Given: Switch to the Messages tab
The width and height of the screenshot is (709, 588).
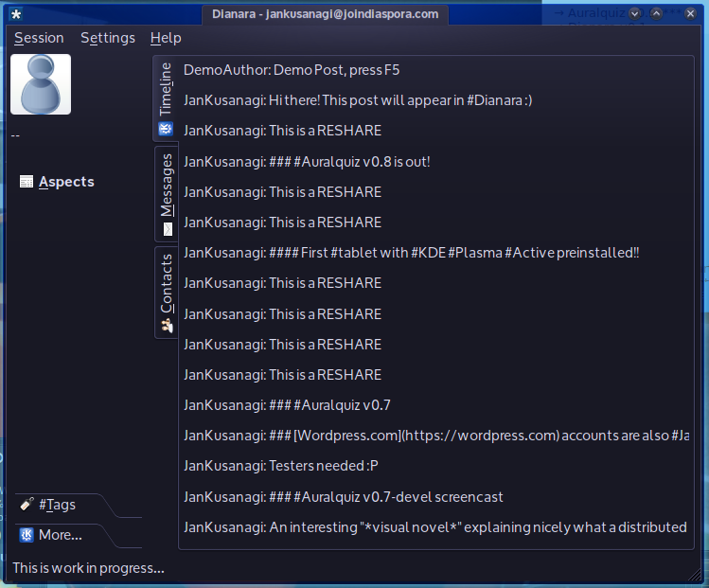Looking at the screenshot, I should click(167, 194).
